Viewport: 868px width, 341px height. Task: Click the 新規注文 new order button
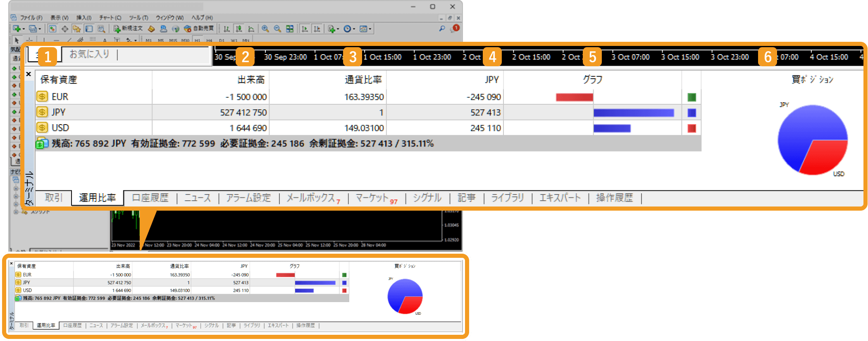click(x=128, y=29)
